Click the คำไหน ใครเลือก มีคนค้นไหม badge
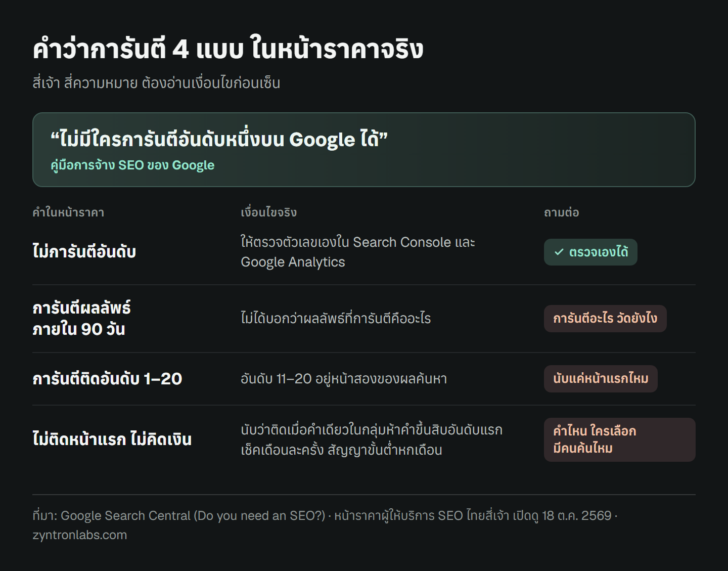 [620, 440]
